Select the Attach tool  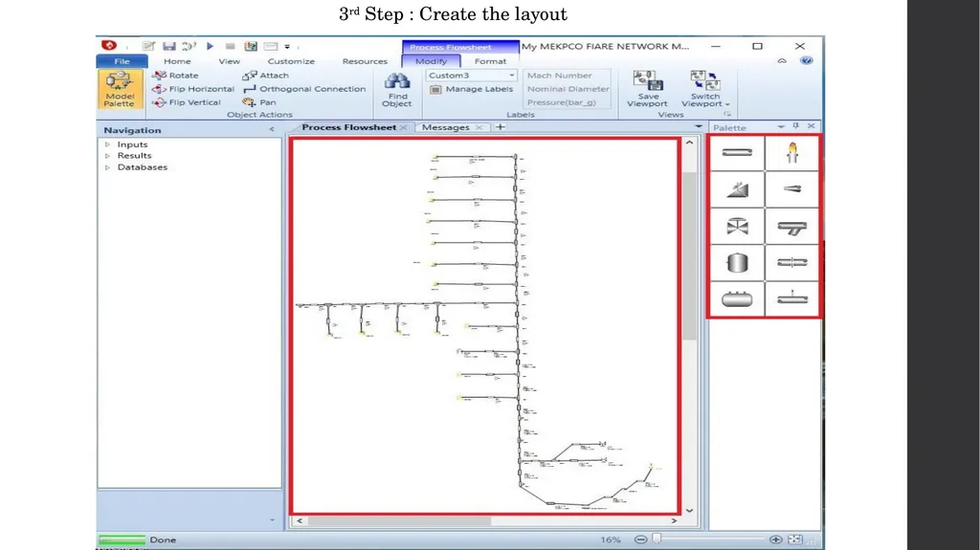(266, 75)
